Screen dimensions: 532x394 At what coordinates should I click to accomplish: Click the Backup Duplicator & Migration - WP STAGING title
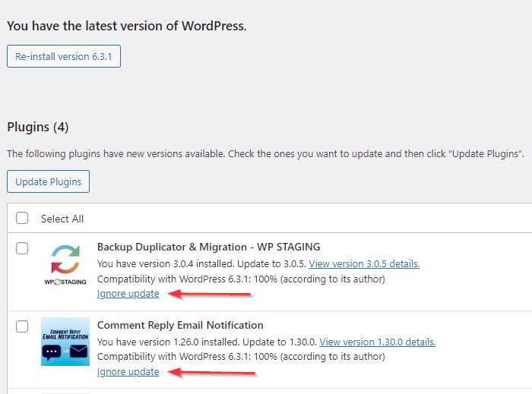coord(209,247)
